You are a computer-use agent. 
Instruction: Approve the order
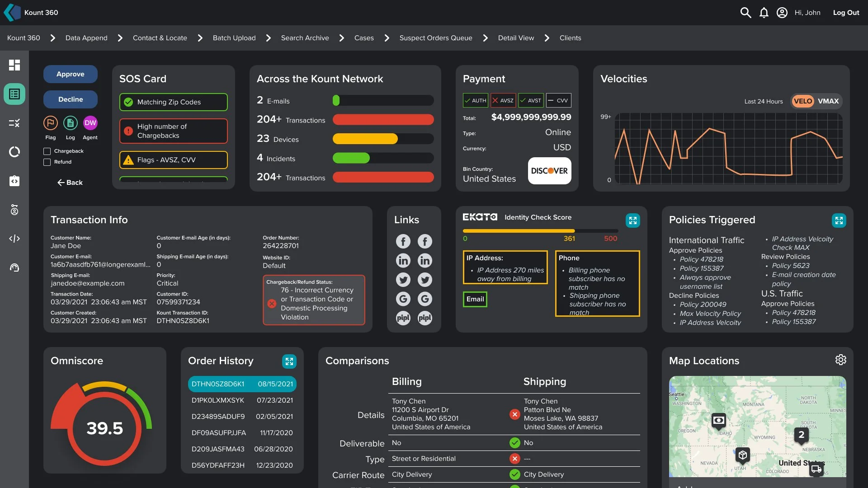tap(71, 74)
